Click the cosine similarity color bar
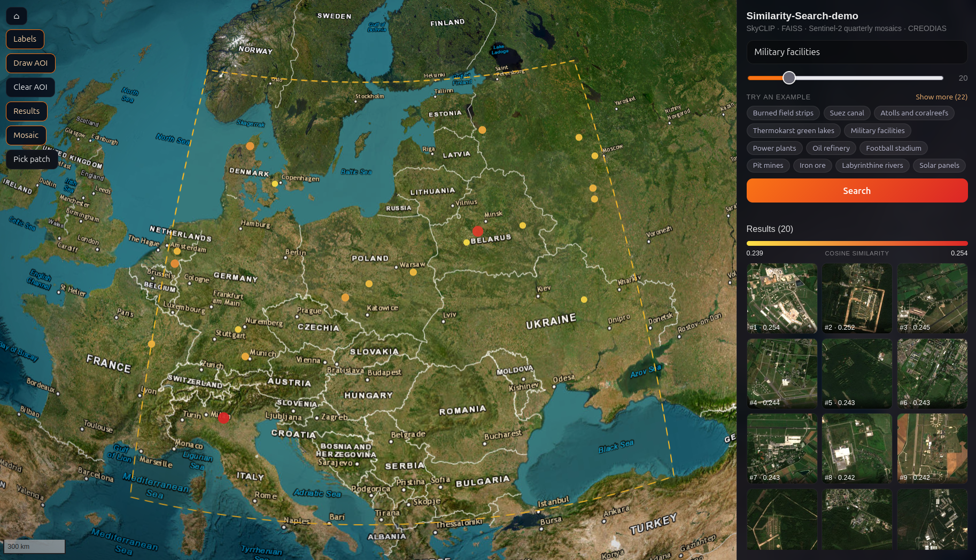 (x=857, y=243)
